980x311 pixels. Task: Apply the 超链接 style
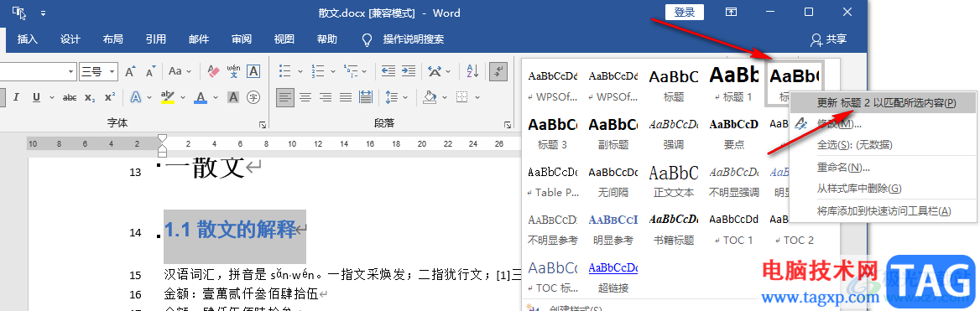(613, 276)
